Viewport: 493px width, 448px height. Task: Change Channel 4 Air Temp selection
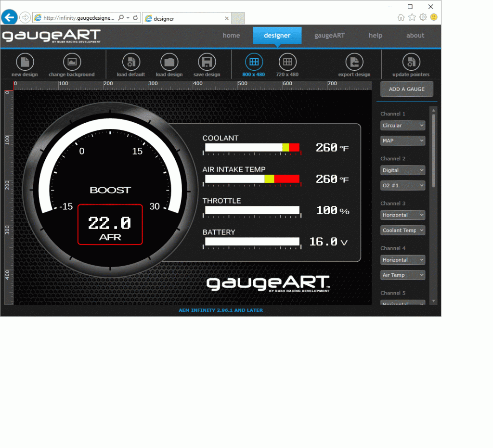(402, 275)
